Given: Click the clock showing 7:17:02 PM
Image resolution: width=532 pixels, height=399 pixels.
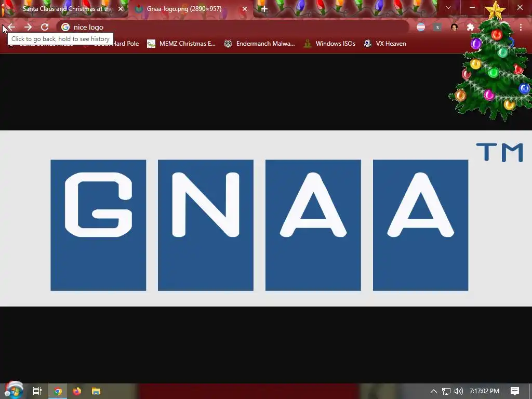Looking at the screenshot, I should click(485, 391).
